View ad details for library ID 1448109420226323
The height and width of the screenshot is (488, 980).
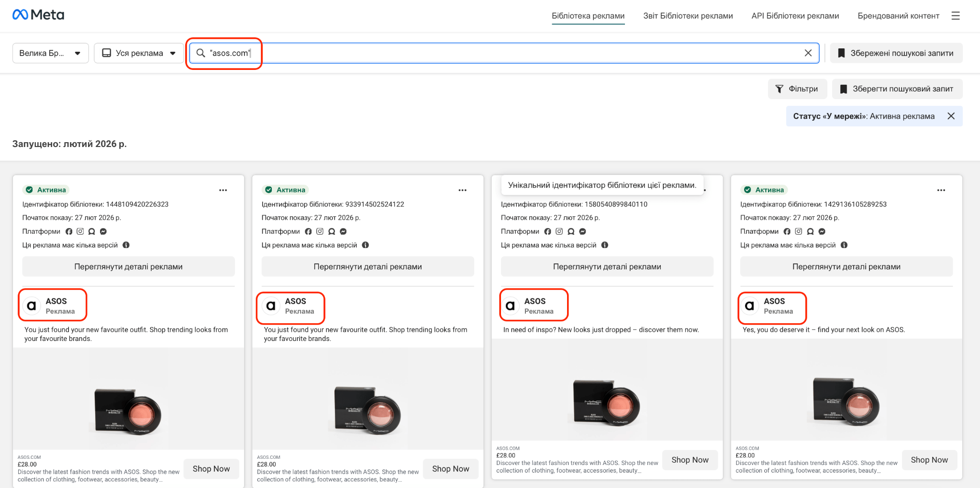pyautogui.click(x=128, y=267)
